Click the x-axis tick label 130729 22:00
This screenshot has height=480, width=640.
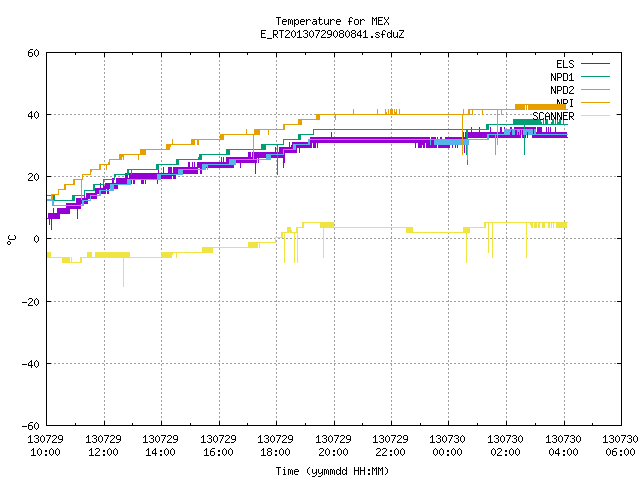(x=391, y=446)
